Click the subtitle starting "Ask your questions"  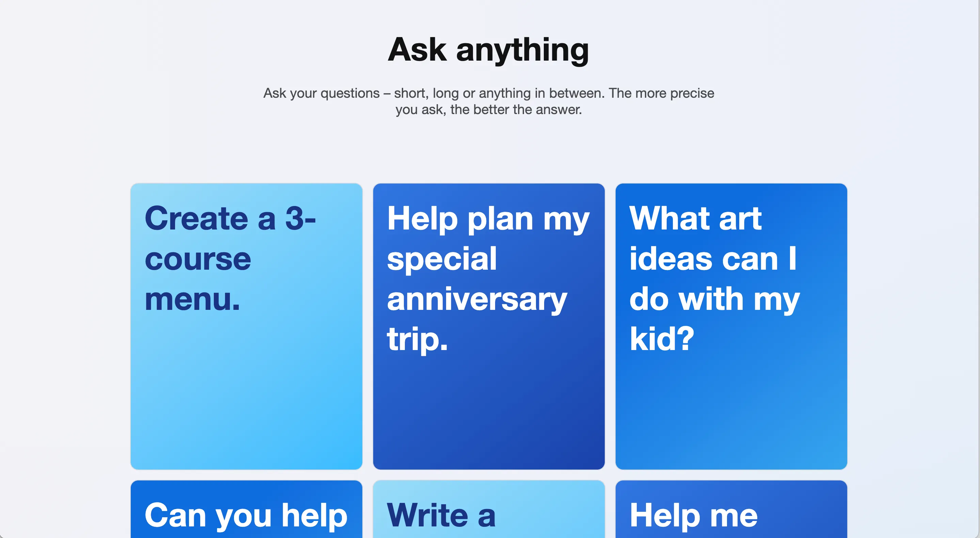[489, 93]
